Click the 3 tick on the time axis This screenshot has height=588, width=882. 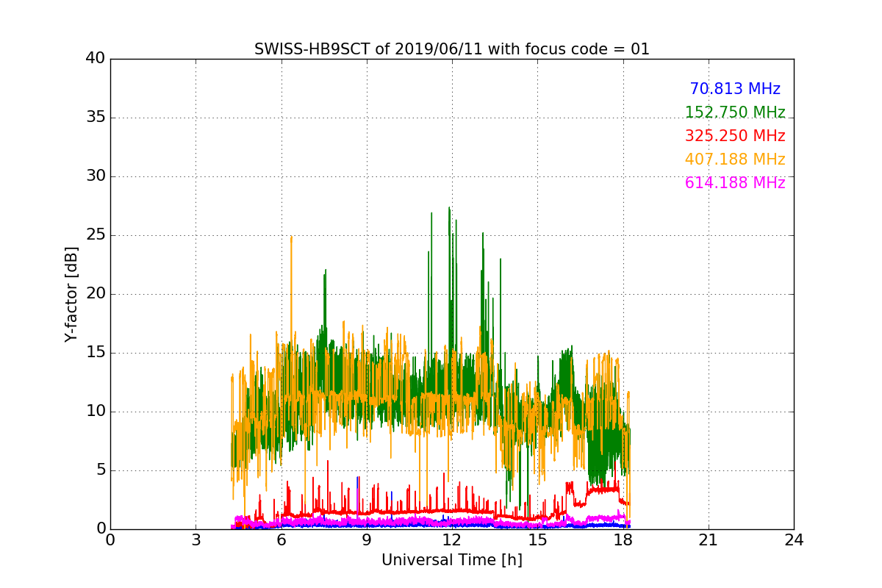[196, 540]
